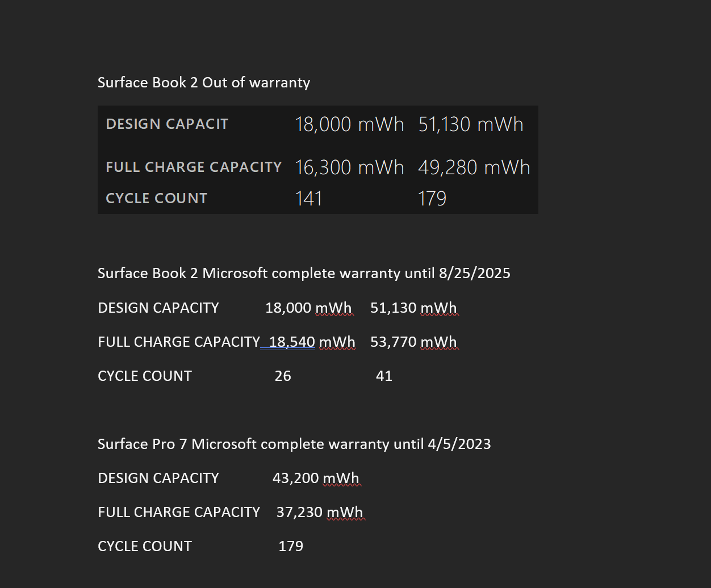Click the cycle count value 26
This screenshot has height=588, width=711.
pos(283,376)
